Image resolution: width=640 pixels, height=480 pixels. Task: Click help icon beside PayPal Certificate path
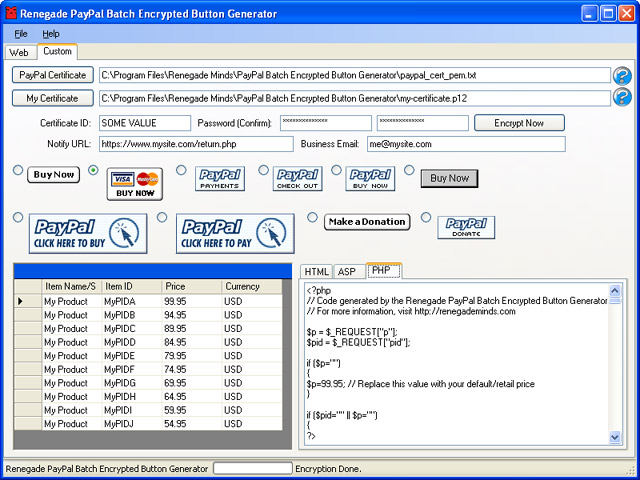(x=622, y=76)
